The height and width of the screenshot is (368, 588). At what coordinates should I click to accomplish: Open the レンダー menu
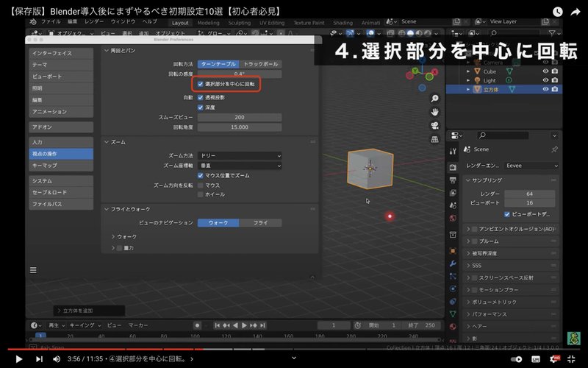tap(94, 22)
